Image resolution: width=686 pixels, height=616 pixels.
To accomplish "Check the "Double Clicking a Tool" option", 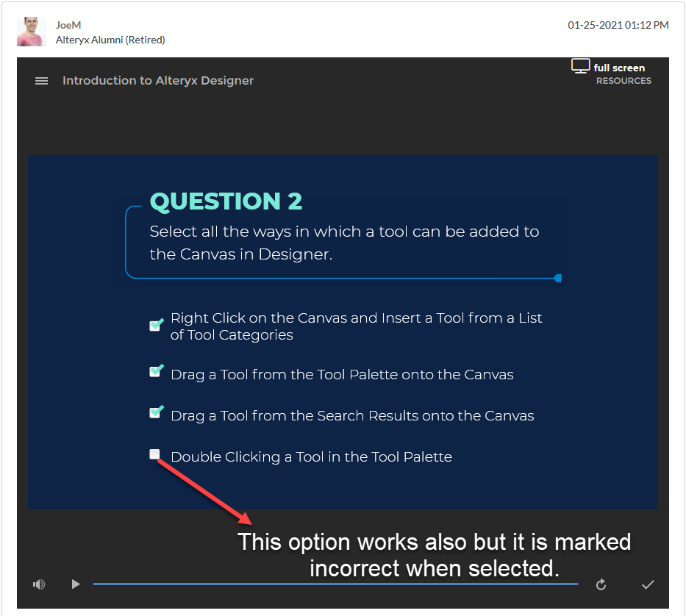I will point(154,454).
